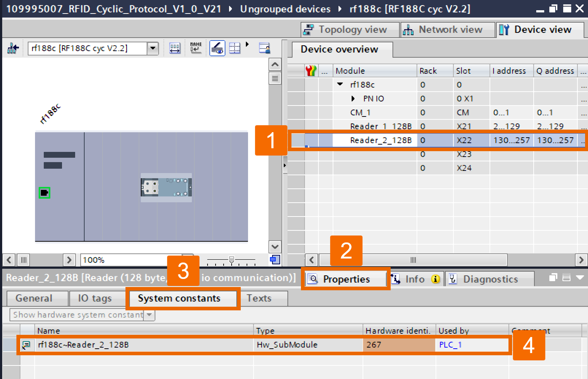The width and height of the screenshot is (588, 379).
Task: Click the dotted grid toolbar icon
Action: coord(235,48)
